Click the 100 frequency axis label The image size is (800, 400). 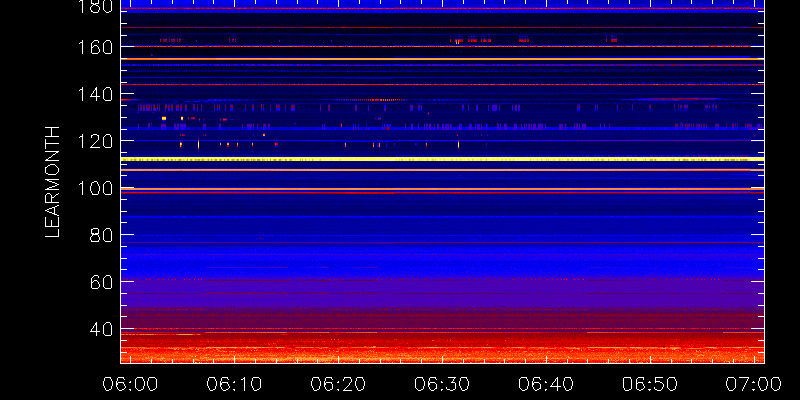(95, 189)
